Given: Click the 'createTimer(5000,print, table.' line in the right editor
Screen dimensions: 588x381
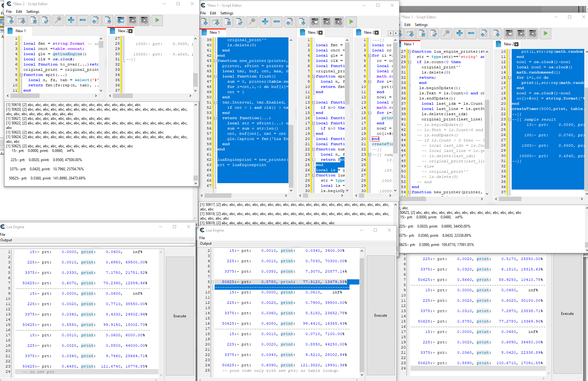Looking at the screenshot, I should point(548,109).
